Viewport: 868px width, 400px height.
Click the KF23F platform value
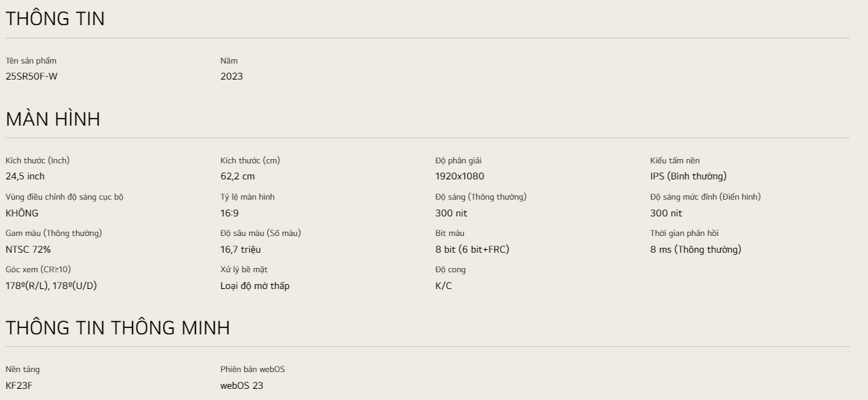tap(20, 385)
